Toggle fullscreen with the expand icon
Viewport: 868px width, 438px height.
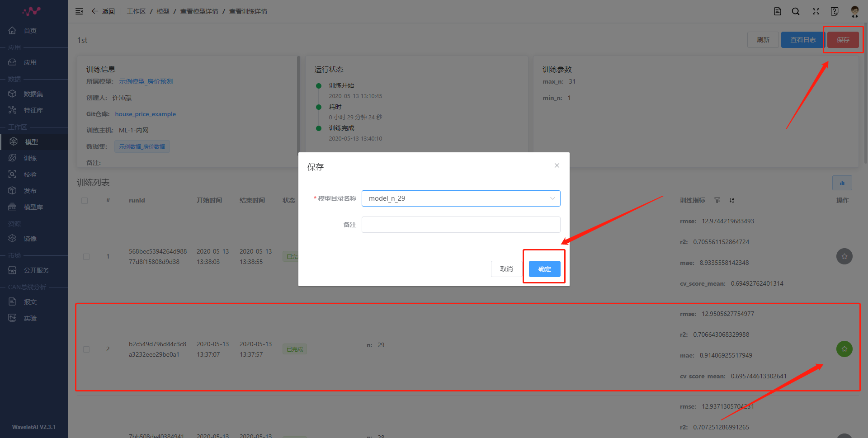[816, 11]
